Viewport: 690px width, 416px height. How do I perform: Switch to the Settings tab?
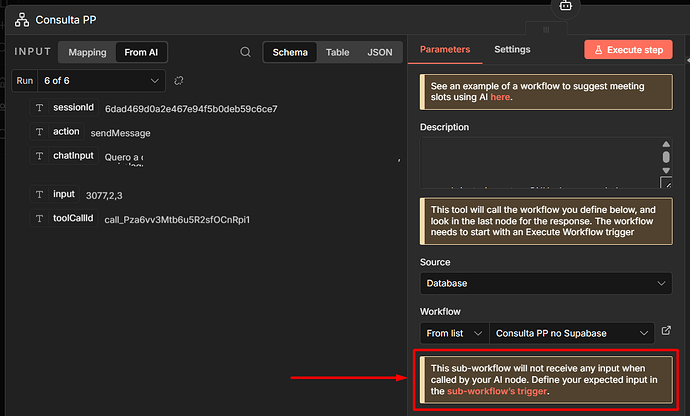[x=512, y=49]
